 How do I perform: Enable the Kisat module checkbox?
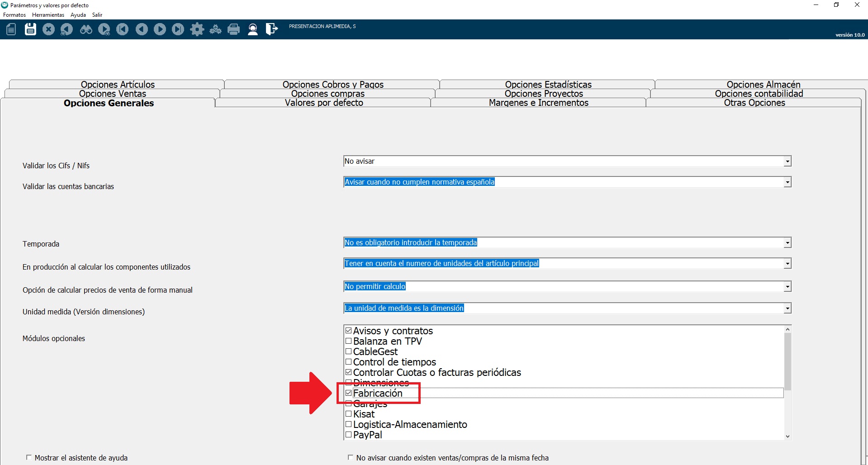pyautogui.click(x=348, y=414)
